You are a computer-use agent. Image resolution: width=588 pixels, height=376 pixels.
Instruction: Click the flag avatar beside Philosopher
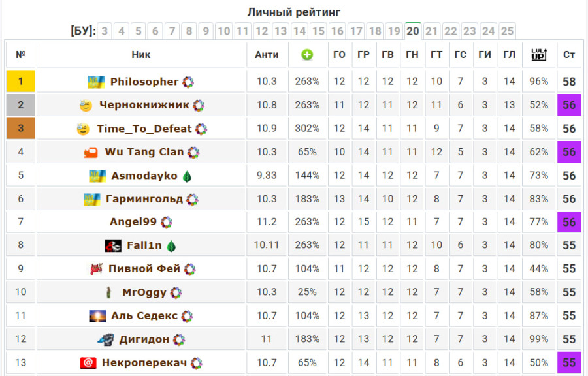(97, 82)
